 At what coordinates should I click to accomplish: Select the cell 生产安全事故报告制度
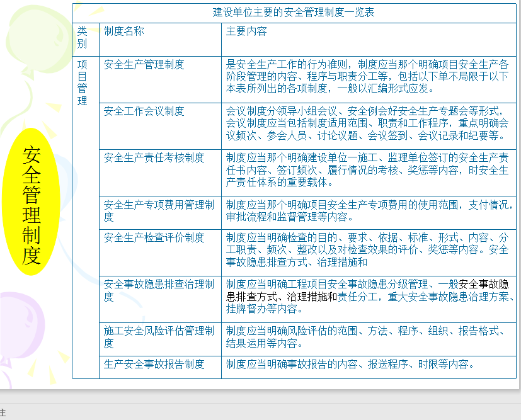click(x=160, y=367)
